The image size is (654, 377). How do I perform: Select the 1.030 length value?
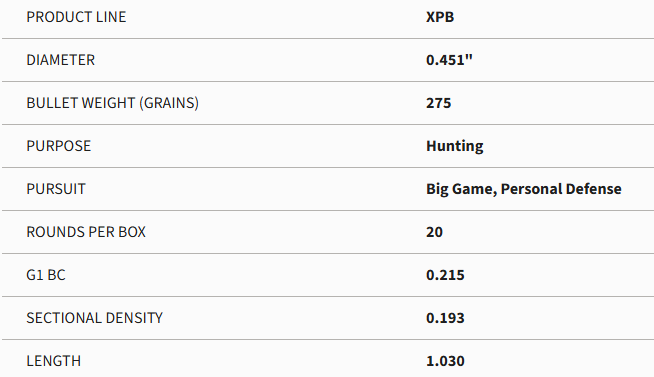(x=445, y=361)
